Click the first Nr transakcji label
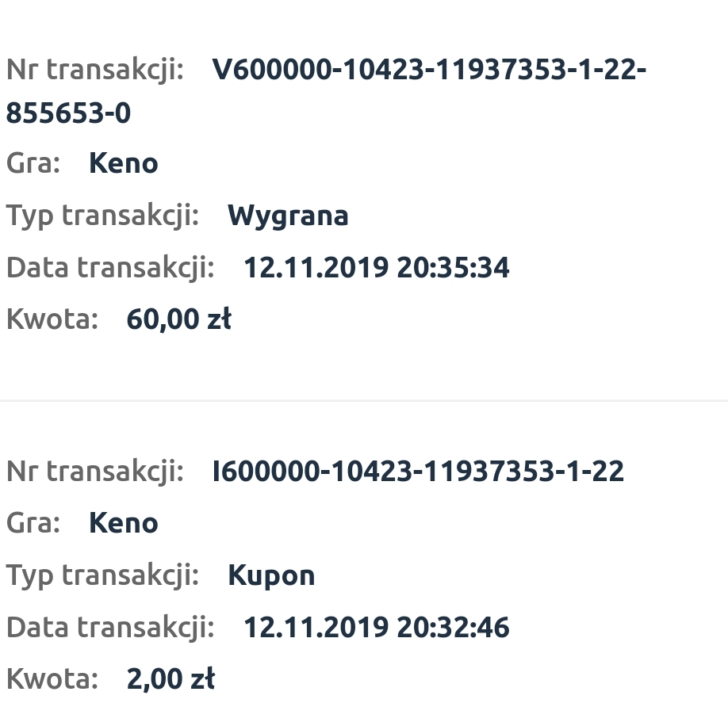This screenshot has height=726, width=728. pyautogui.click(x=95, y=71)
